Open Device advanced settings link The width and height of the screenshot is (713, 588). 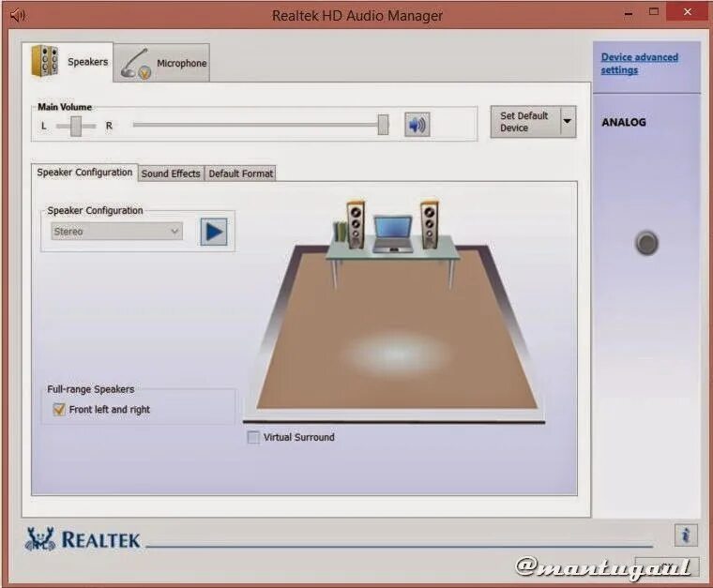click(639, 64)
